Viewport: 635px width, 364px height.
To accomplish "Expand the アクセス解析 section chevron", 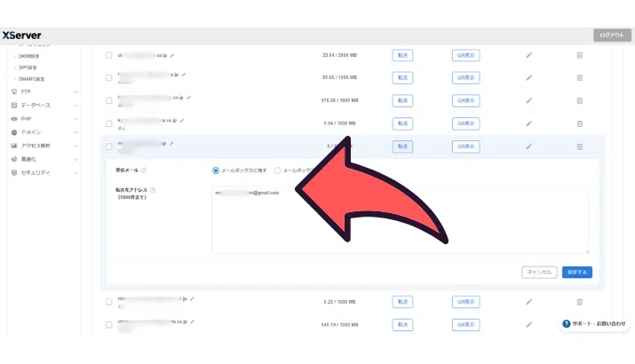I will pyautogui.click(x=75, y=146).
